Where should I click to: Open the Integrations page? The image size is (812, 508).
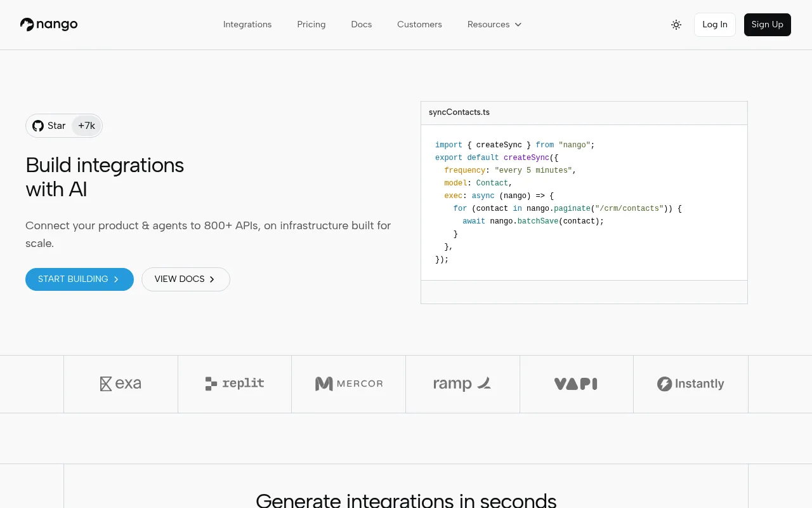(247, 25)
